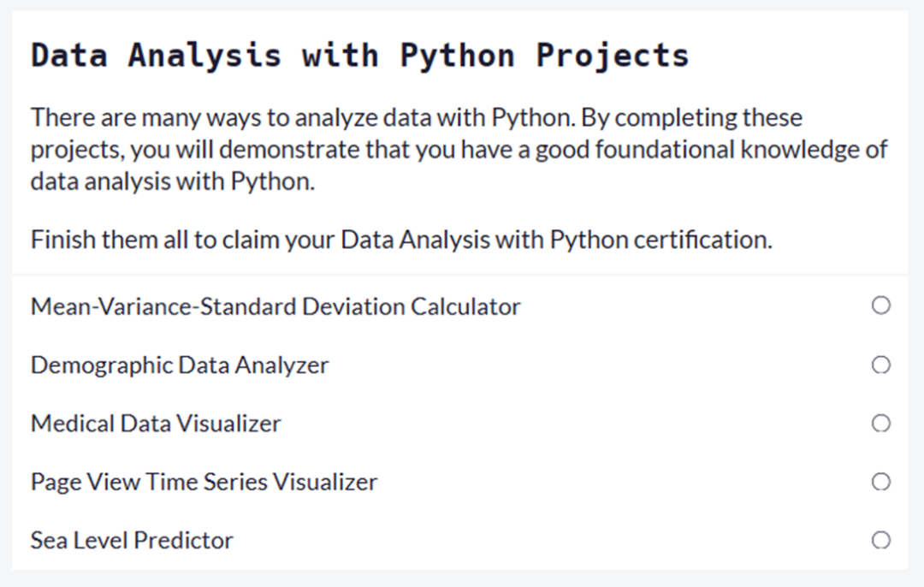Click the Sea Level Predictor completion circle

[x=880, y=540]
